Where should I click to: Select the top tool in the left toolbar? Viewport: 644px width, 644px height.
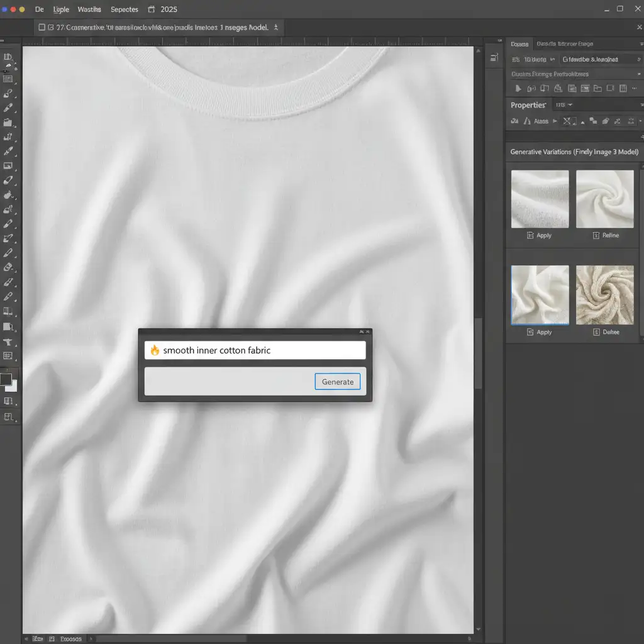click(x=8, y=57)
